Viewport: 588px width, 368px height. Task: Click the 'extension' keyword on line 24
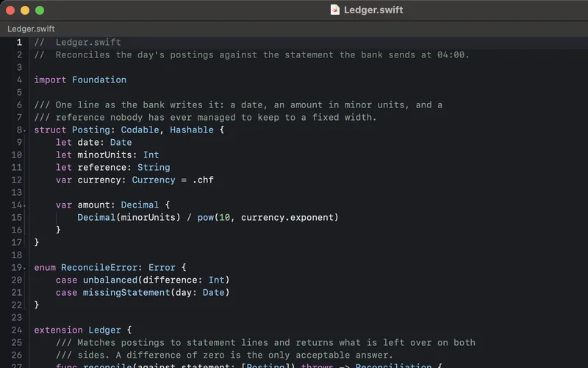(x=59, y=330)
